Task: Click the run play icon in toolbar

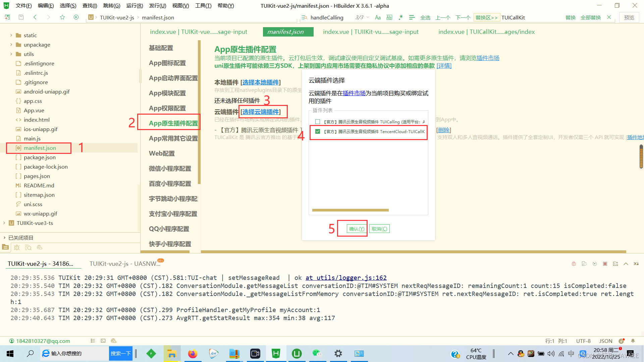Action: pyautogui.click(x=76, y=17)
